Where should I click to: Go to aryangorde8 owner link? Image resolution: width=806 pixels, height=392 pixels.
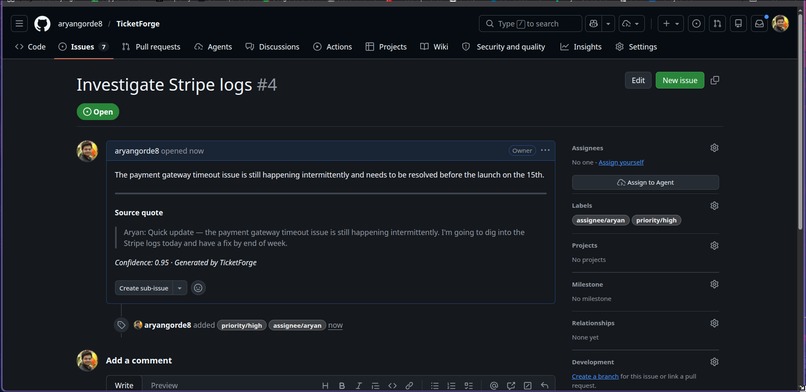click(x=80, y=24)
